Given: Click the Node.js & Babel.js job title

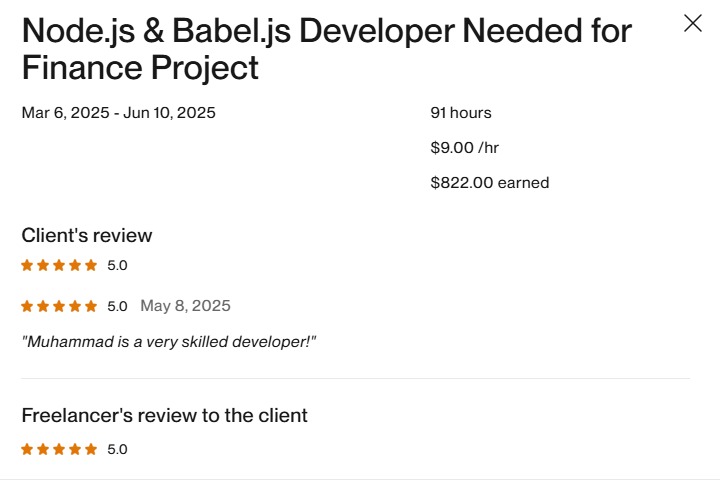Looking at the screenshot, I should click(x=326, y=49).
